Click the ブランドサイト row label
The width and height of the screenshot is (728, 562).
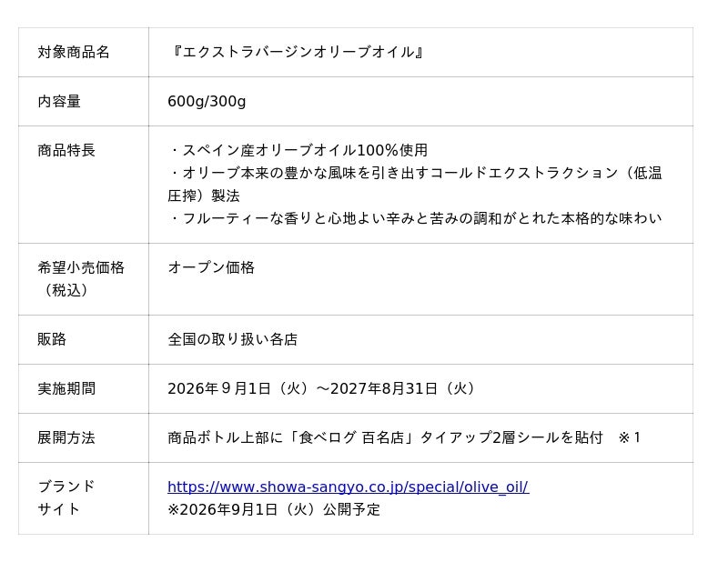[66, 498]
